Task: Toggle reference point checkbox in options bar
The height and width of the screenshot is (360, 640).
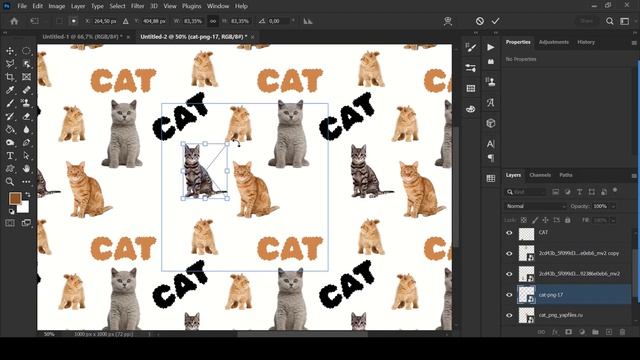Action: coord(59,21)
